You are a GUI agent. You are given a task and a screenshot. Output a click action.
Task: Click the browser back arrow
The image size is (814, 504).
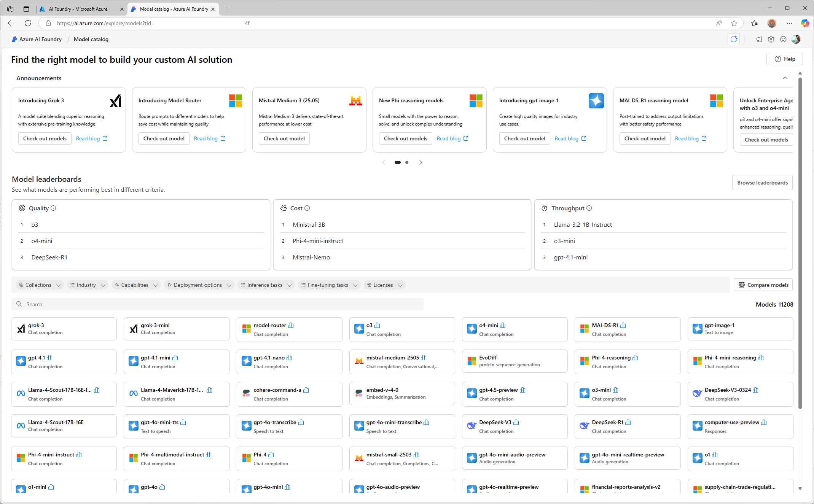click(x=11, y=23)
